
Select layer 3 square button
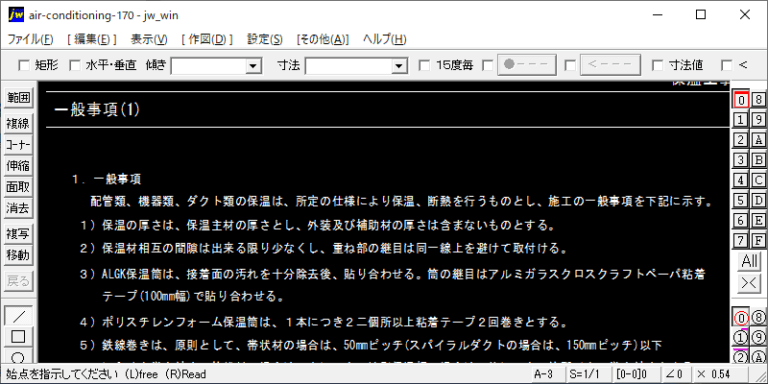click(x=741, y=160)
